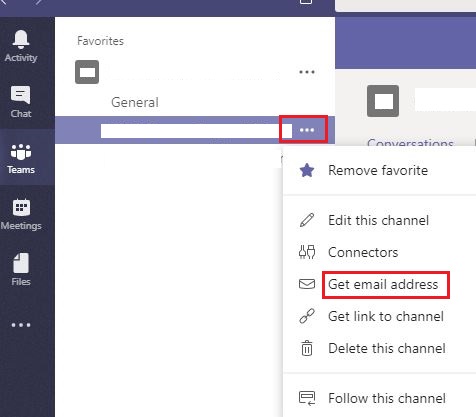Click the plug icon beside Connectors

coord(307,252)
